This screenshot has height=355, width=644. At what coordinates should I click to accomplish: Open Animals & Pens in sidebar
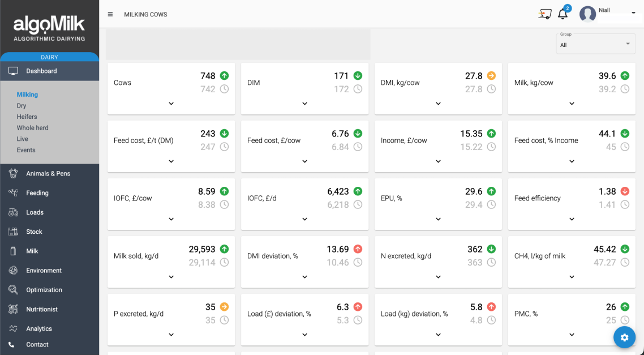click(x=48, y=174)
